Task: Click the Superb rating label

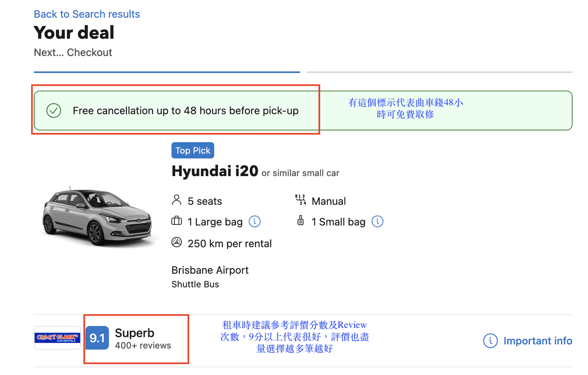Action: click(x=134, y=333)
